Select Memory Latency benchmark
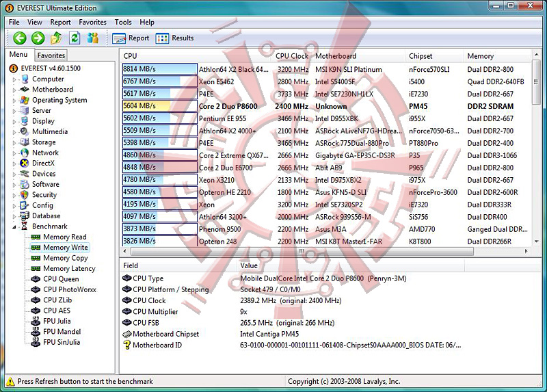547x392 pixels. (x=69, y=268)
